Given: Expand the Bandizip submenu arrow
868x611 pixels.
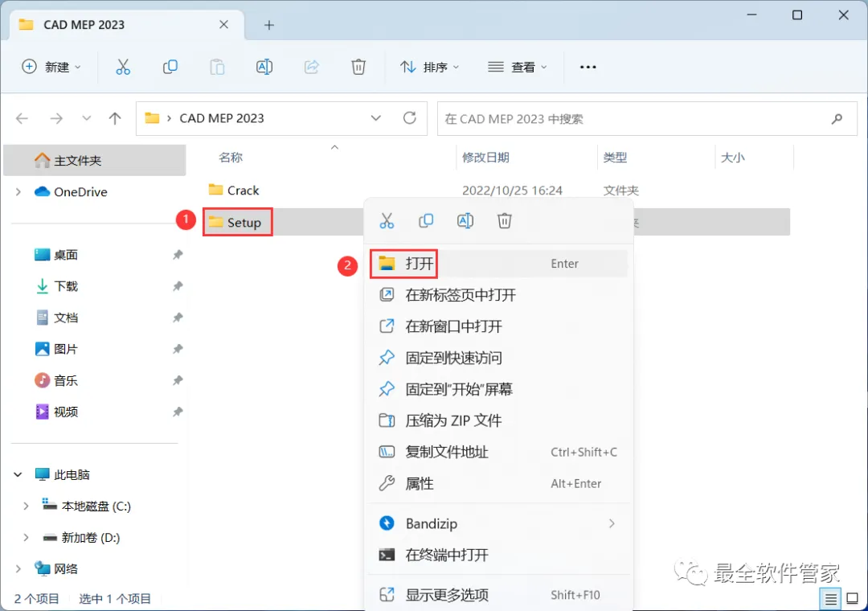Looking at the screenshot, I should (x=612, y=523).
